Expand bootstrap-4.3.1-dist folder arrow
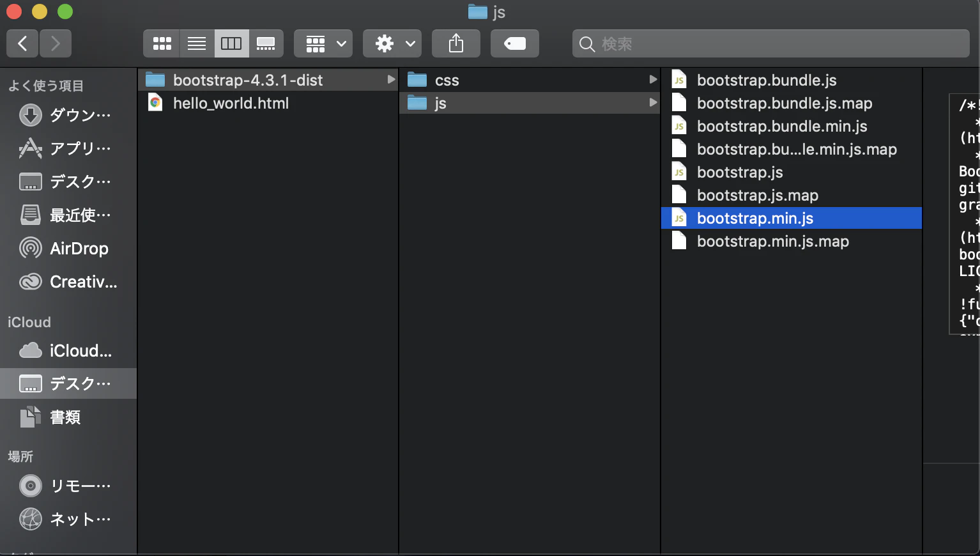980x556 pixels. [391, 80]
